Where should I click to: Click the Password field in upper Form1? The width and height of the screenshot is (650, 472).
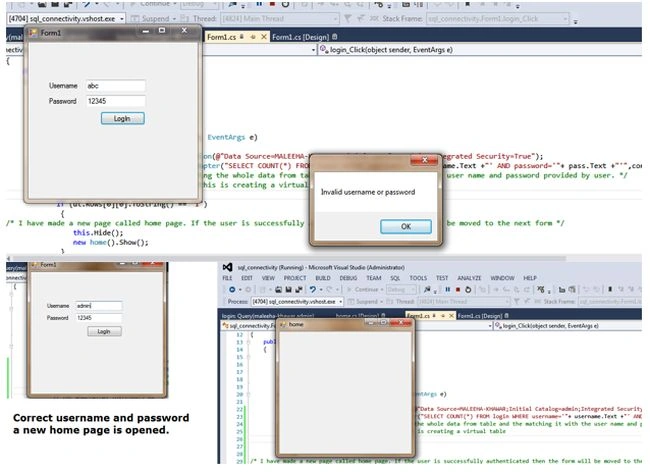click(116, 101)
